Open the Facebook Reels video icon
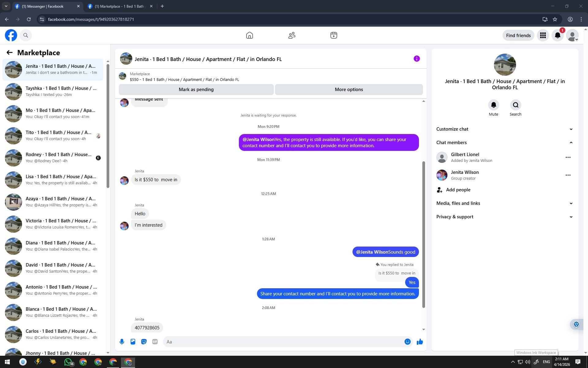The image size is (588, 368). [x=334, y=35]
